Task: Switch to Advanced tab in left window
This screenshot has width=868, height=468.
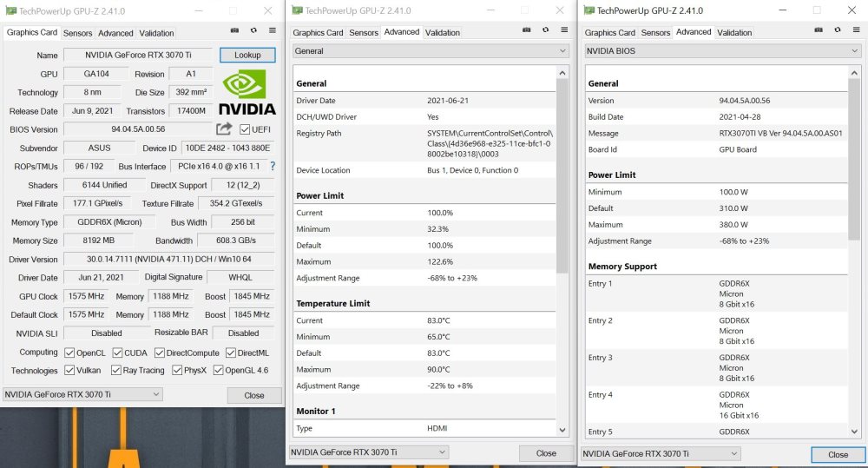Action: coord(115,33)
